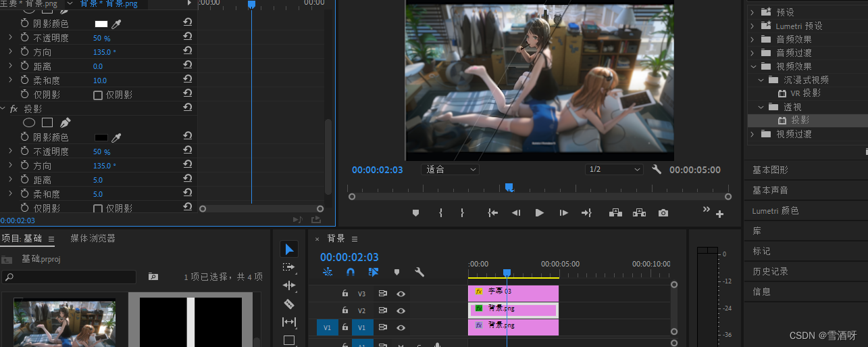This screenshot has height=347, width=868.
Task: Add marker in timeline header
Action: (x=397, y=272)
